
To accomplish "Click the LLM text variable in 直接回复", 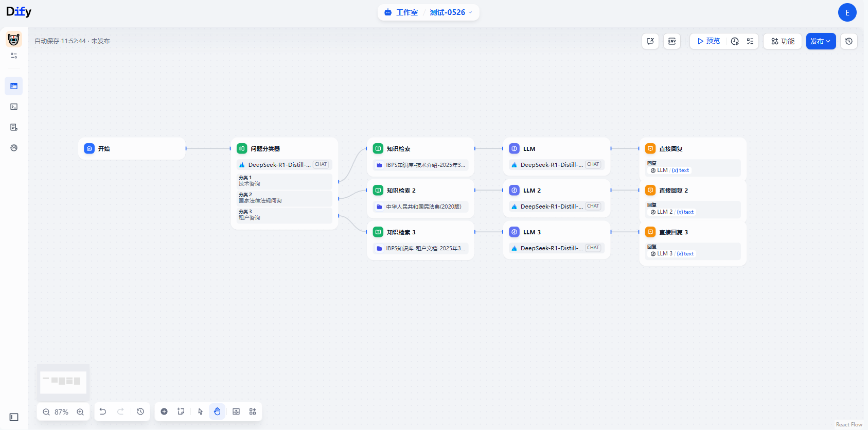I will [x=670, y=170].
